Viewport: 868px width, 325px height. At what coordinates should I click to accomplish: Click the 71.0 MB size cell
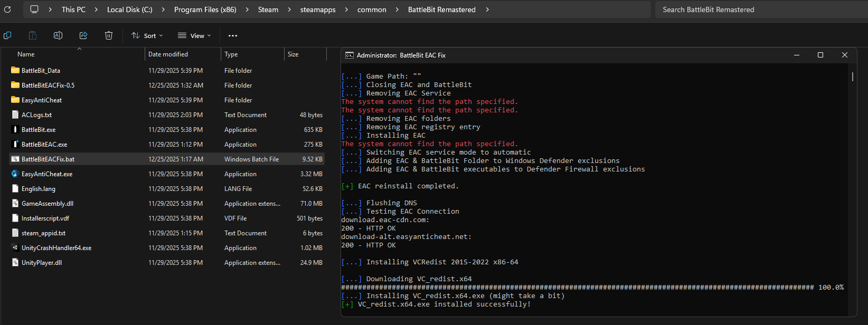click(x=312, y=203)
